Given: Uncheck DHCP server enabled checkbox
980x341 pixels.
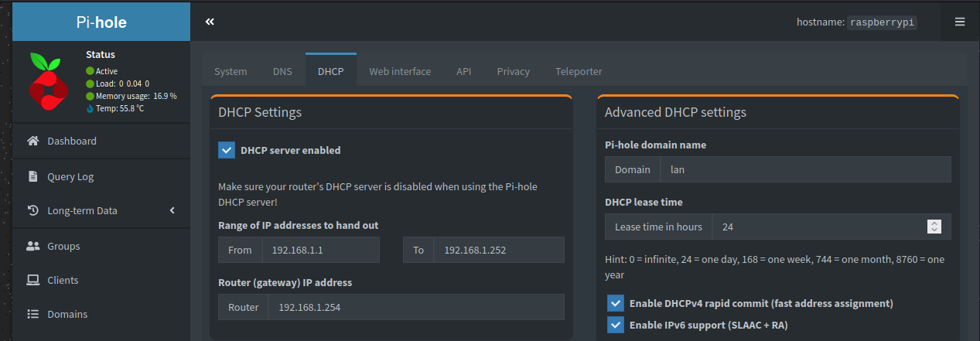Looking at the screenshot, I should pos(227,150).
